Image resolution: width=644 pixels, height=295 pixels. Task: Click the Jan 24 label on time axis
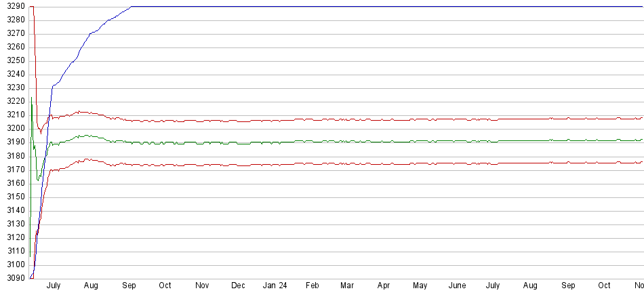(275, 286)
